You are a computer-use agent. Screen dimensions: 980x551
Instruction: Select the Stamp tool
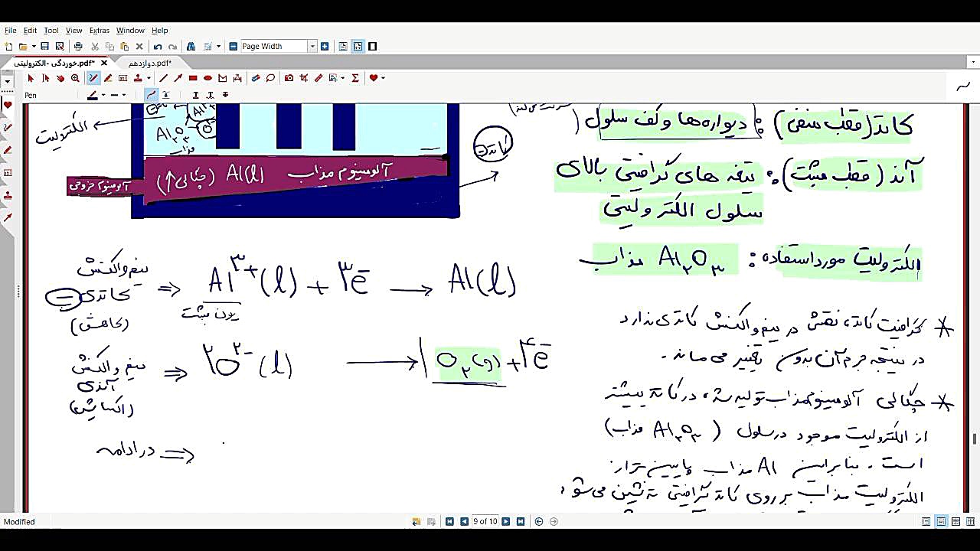click(x=138, y=78)
